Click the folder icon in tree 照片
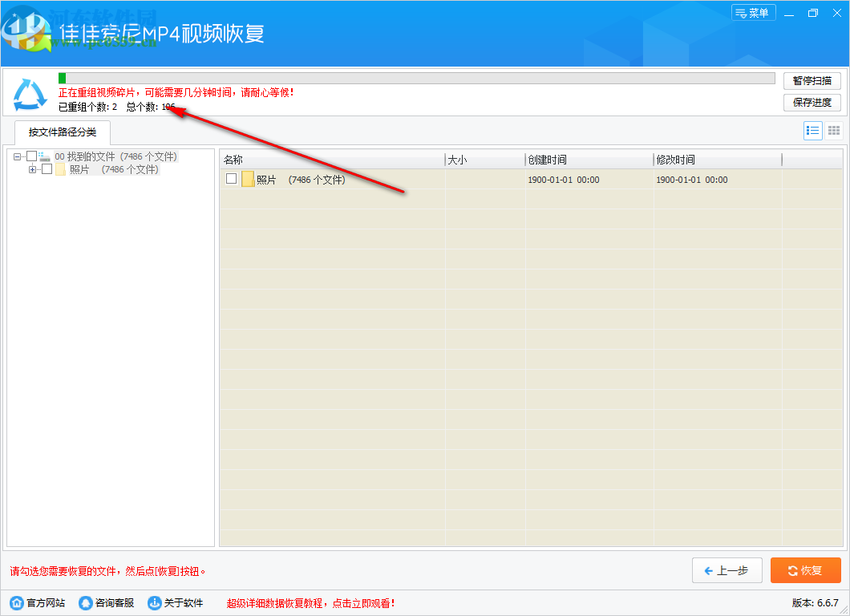 [x=60, y=170]
